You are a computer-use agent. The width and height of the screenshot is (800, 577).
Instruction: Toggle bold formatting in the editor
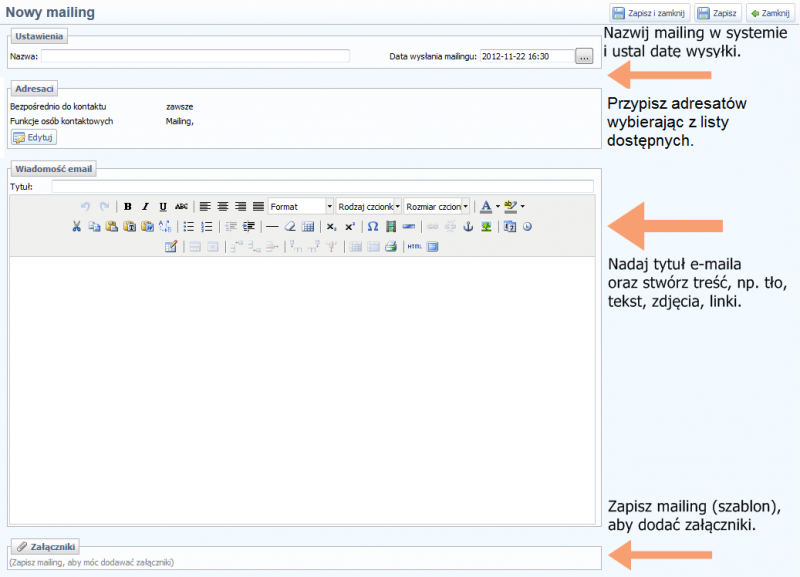(128, 206)
